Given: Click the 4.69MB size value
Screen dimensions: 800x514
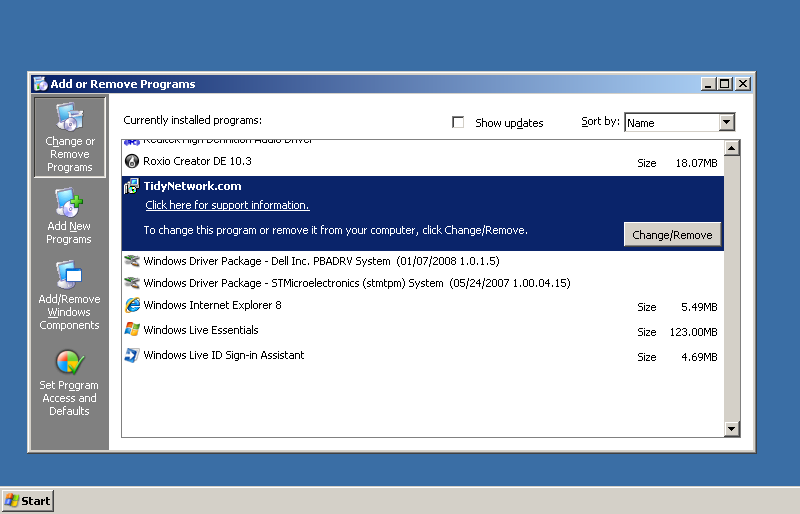Looking at the screenshot, I should click(699, 357).
